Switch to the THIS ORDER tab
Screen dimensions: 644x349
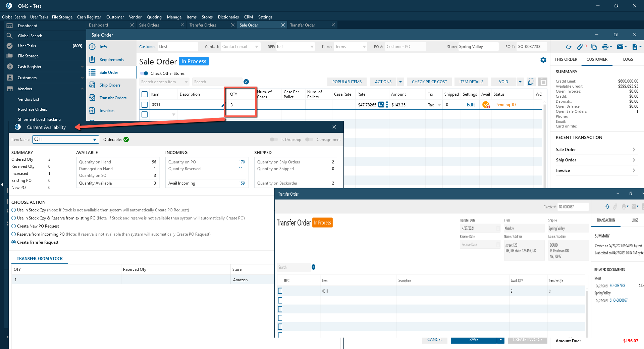(x=566, y=59)
